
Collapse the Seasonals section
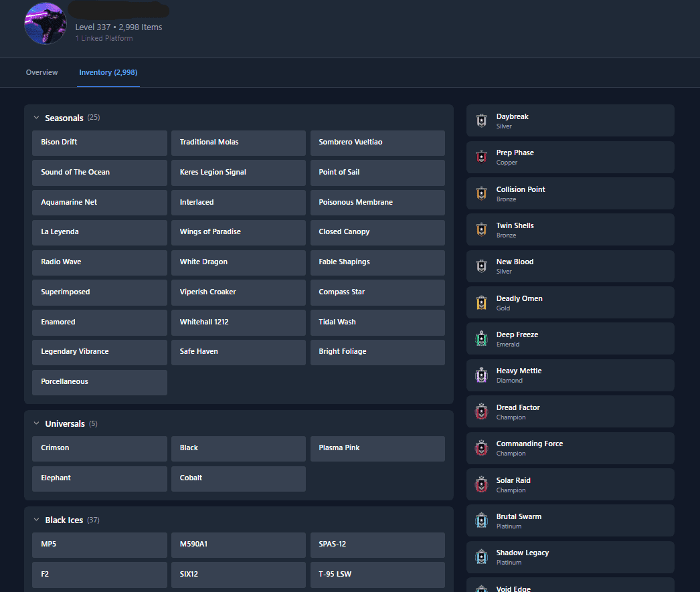[36, 118]
